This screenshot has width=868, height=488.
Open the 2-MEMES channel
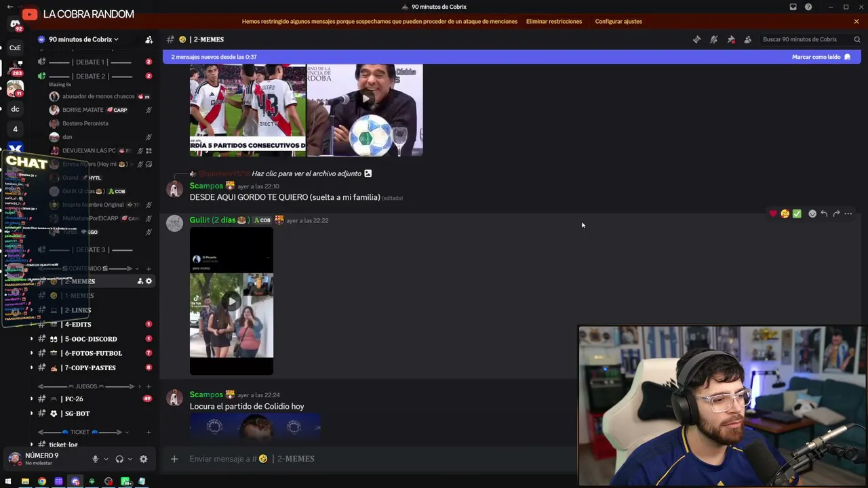[x=80, y=281]
